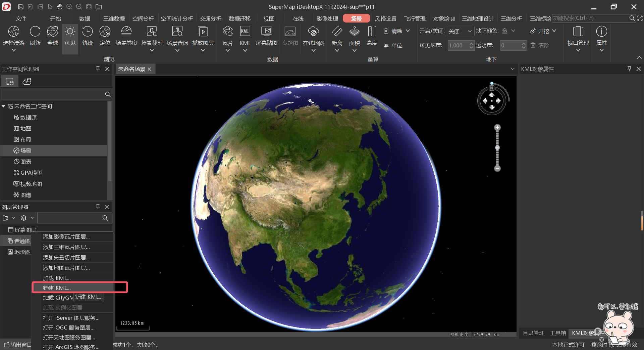644x350 pixels.
Task: Open the 工具箱 bottom tab
Action: point(558,333)
